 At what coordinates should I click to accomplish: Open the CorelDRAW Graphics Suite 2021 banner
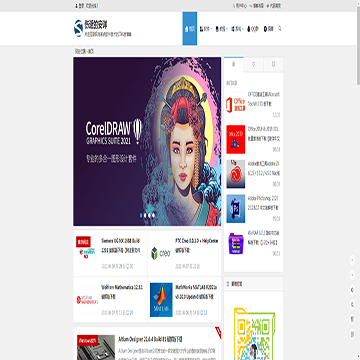pos(147,141)
